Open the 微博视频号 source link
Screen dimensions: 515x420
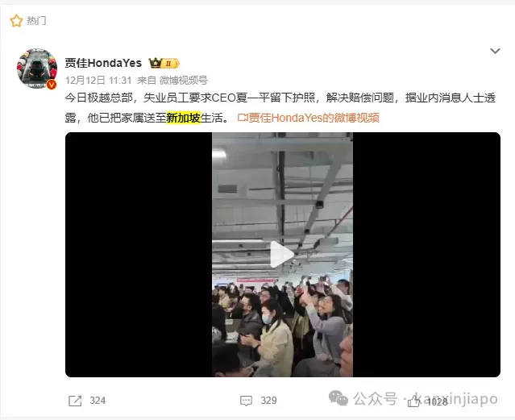(x=183, y=80)
